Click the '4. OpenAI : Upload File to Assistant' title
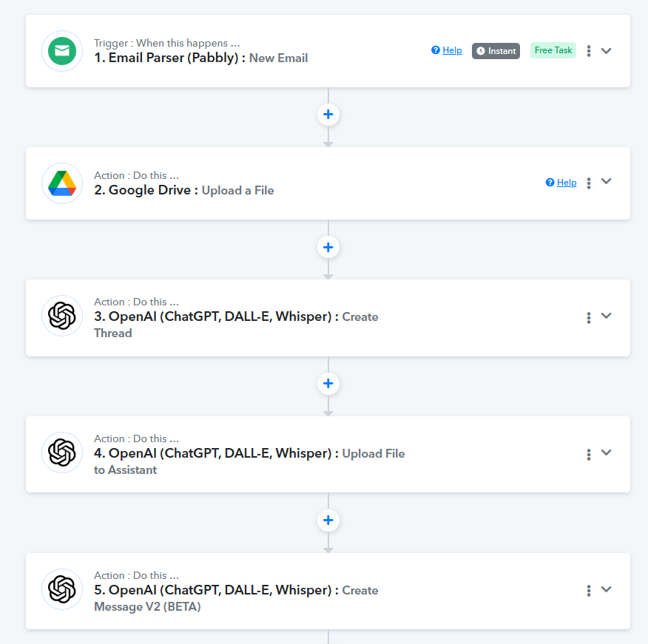The height and width of the screenshot is (644, 648). click(249, 461)
